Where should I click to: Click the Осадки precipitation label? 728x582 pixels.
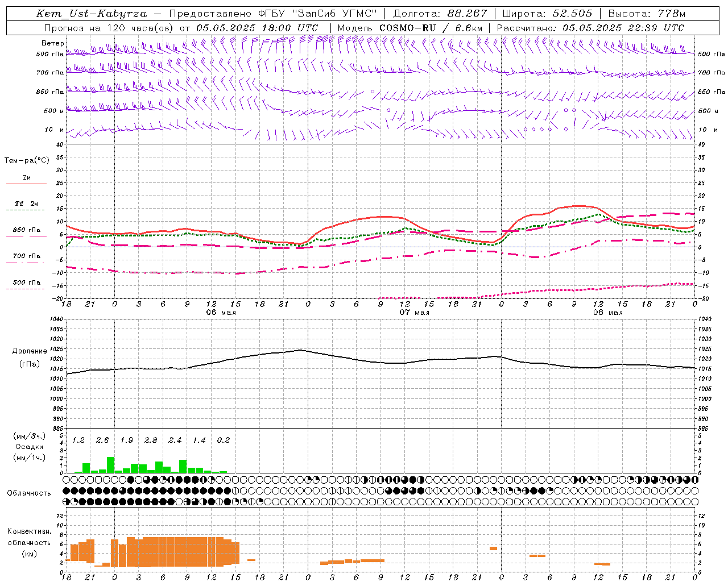click(30, 447)
